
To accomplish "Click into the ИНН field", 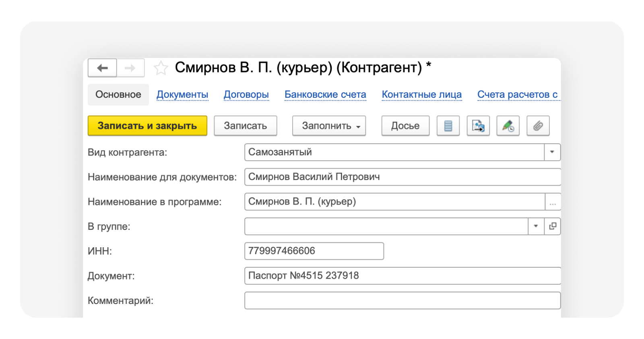I will coord(314,251).
